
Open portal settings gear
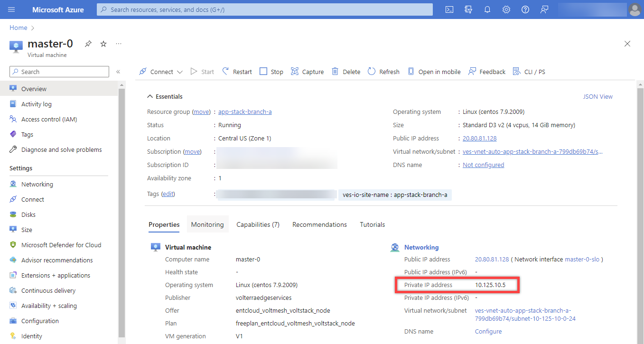506,9
